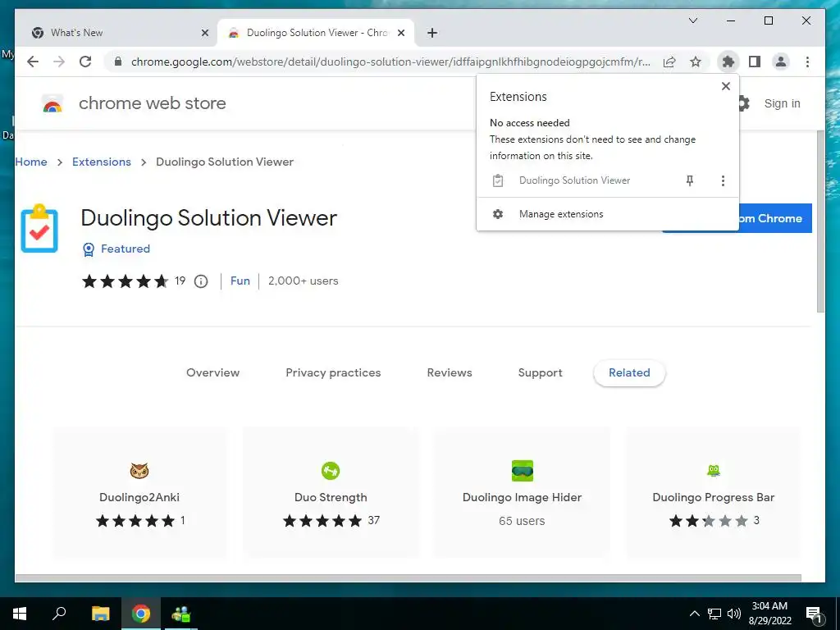This screenshot has height=630, width=840.
Task: Click the horizontal page scrollbar
Action: 408,578
